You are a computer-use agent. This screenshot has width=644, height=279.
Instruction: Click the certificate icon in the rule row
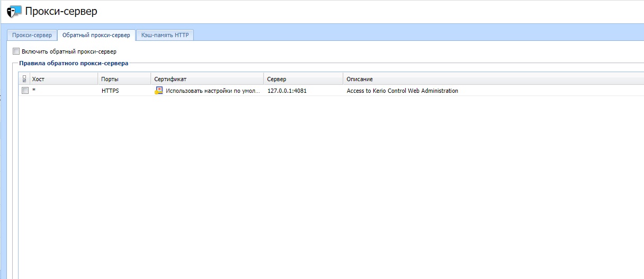tap(159, 91)
